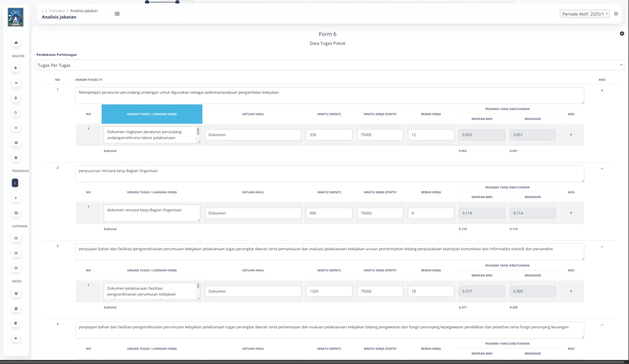Open the three-people group icon under Akses

coord(16,293)
